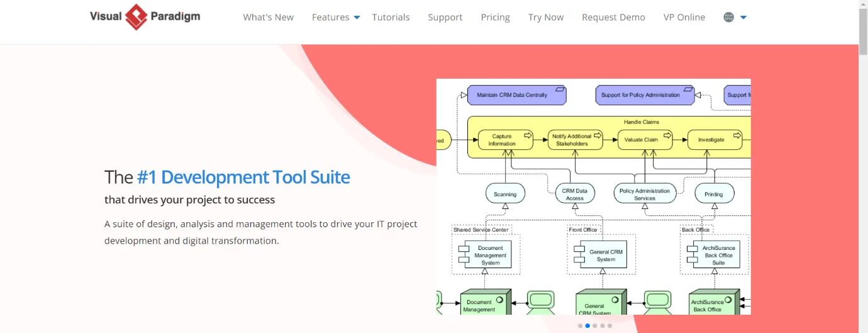Click Request Demo link
This screenshot has width=868, height=333.
coord(613,18)
